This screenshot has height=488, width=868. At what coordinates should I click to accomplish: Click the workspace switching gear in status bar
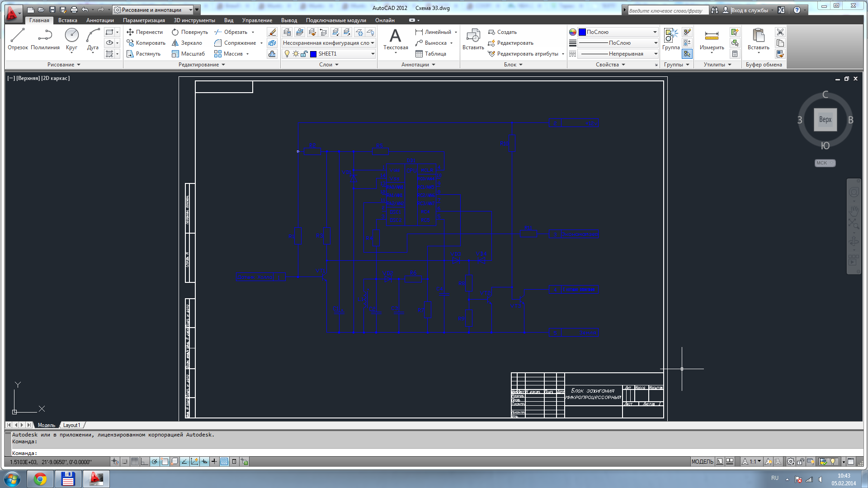point(790,461)
